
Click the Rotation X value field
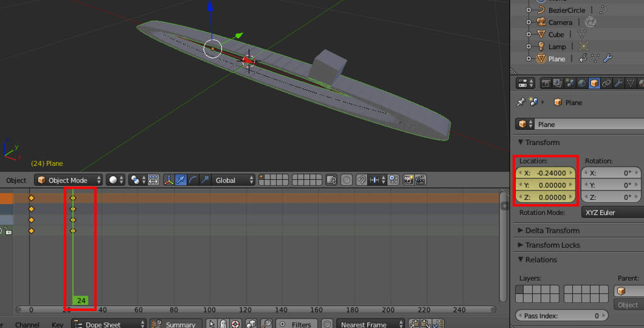[x=611, y=173]
